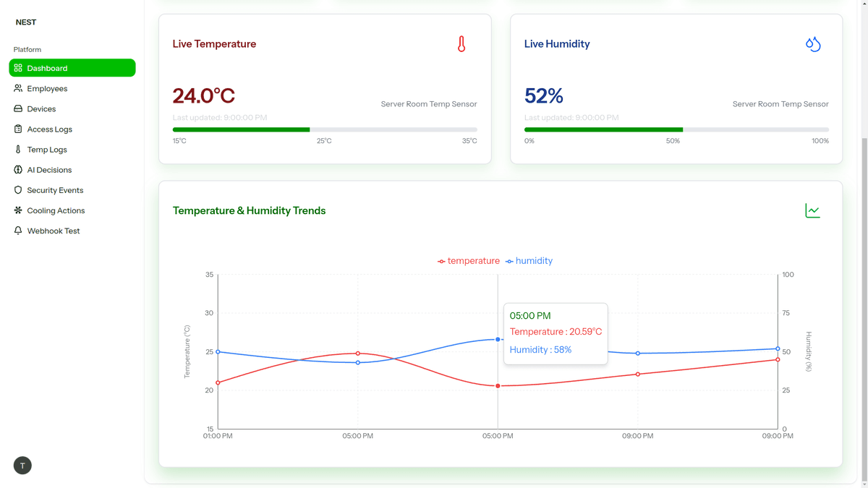Click the red temperature point at 09:00 PM end
Screen dimensions: 868x488
coord(778,359)
